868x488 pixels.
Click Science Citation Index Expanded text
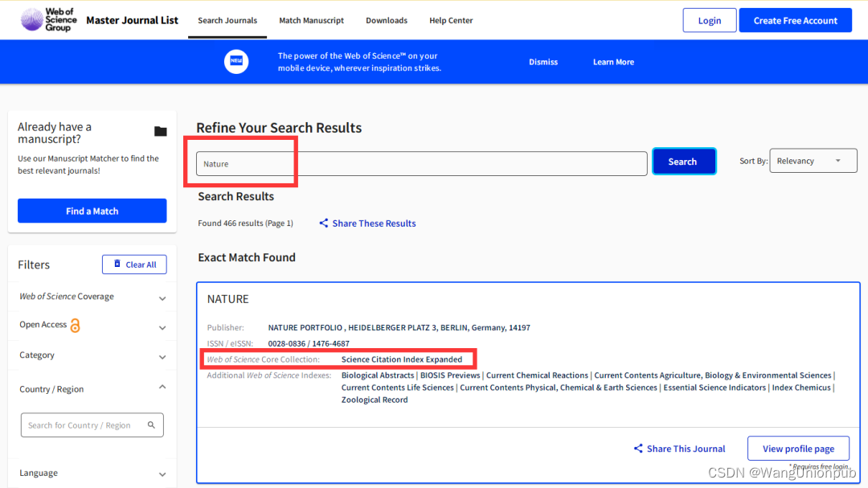pyautogui.click(x=401, y=359)
